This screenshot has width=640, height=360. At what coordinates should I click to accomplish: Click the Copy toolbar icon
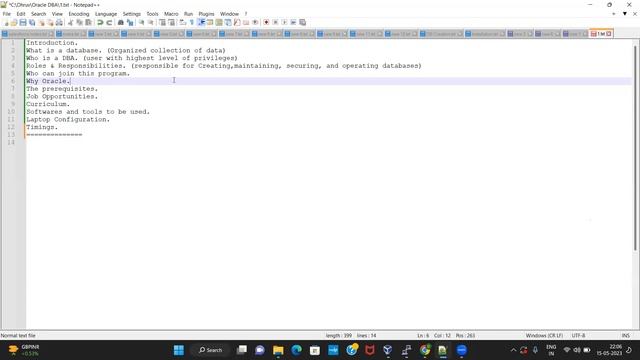[80, 22]
